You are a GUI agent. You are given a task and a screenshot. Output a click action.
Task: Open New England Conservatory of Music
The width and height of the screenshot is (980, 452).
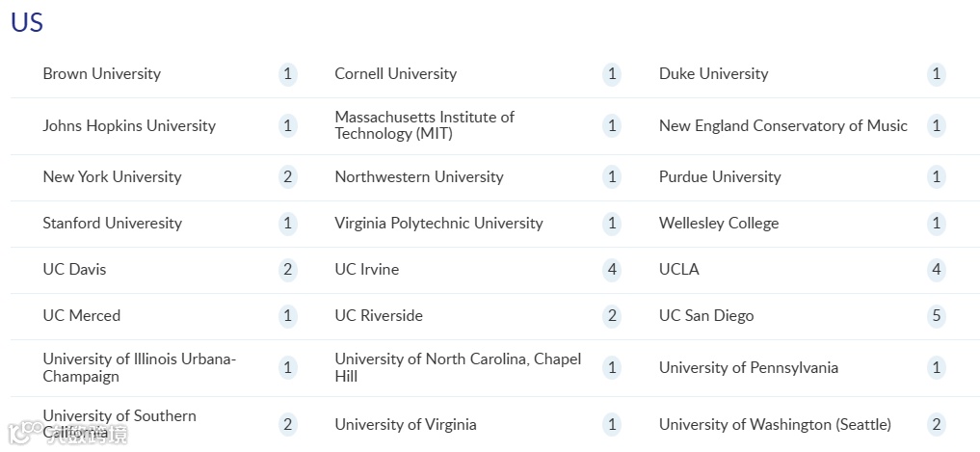pyautogui.click(x=783, y=125)
